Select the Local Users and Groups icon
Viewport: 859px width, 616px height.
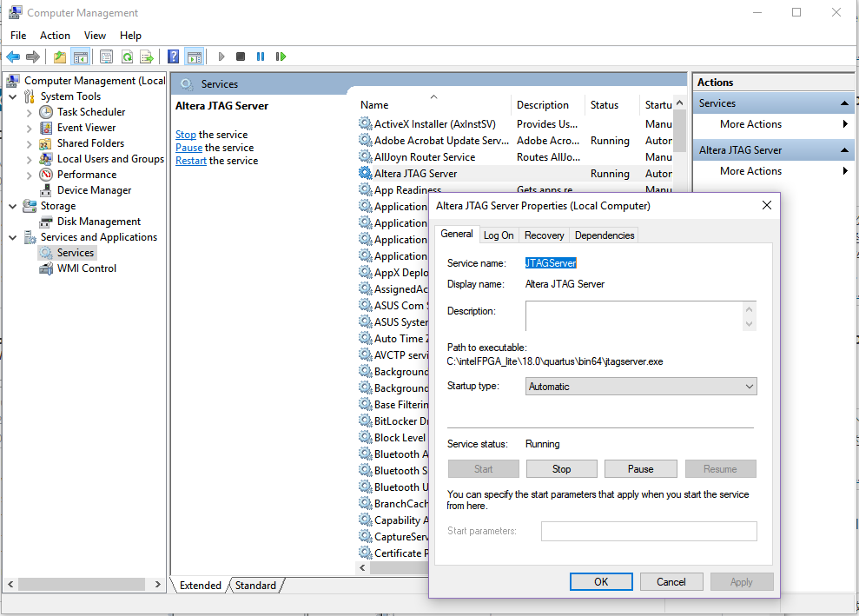pos(46,159)
